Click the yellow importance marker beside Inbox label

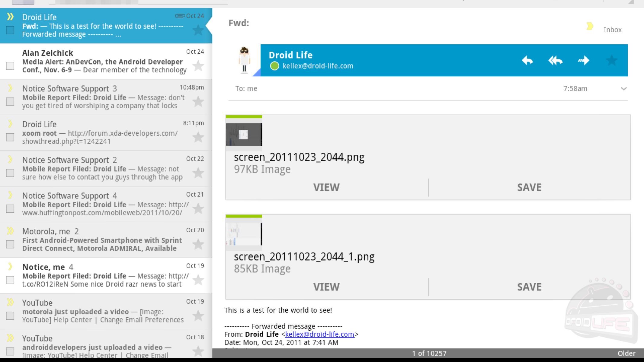pos(590,26)
